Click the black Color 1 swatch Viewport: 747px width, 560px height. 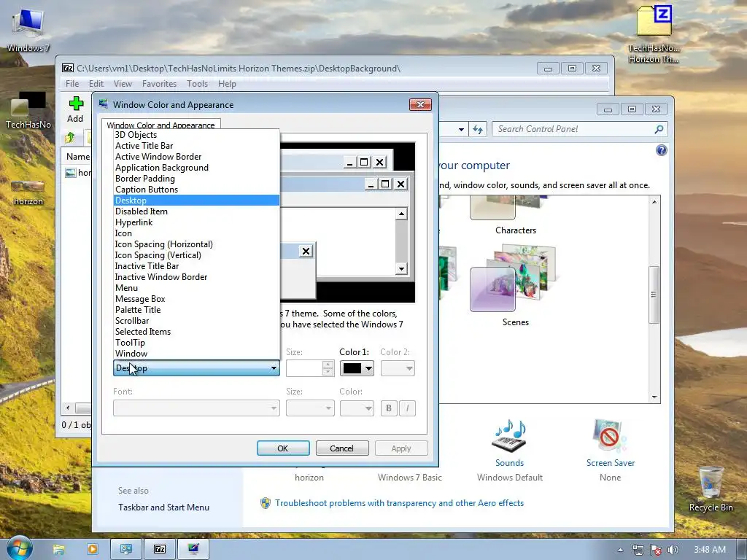[352, 368]
